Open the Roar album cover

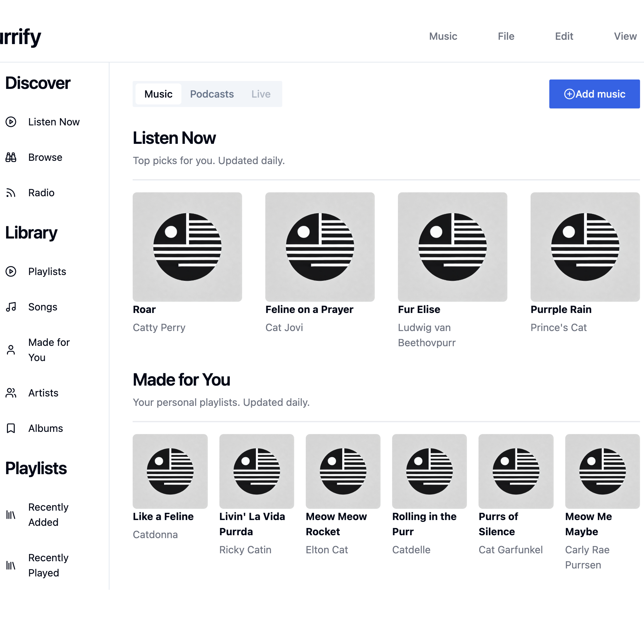[187, 247]
